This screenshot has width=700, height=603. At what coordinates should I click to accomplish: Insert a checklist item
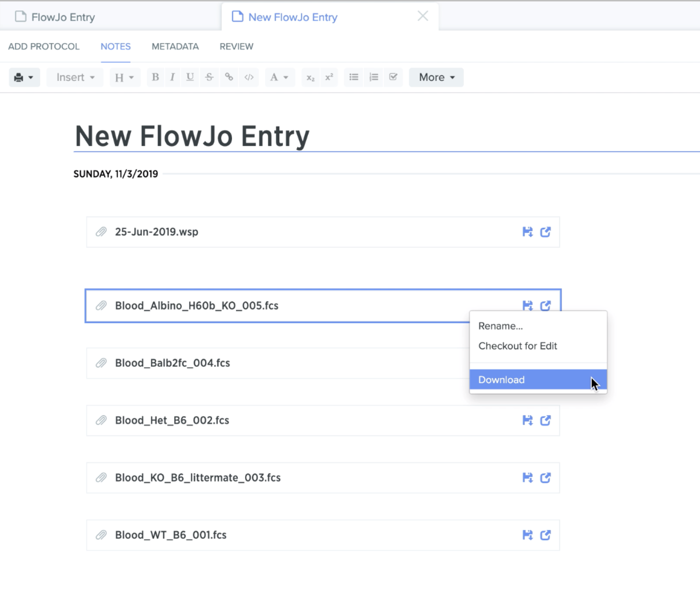393,77
